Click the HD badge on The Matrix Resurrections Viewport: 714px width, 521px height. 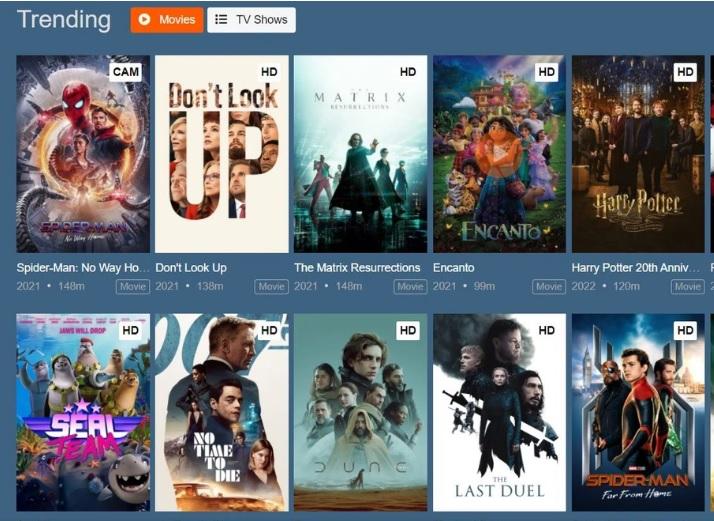pos(408,72)
